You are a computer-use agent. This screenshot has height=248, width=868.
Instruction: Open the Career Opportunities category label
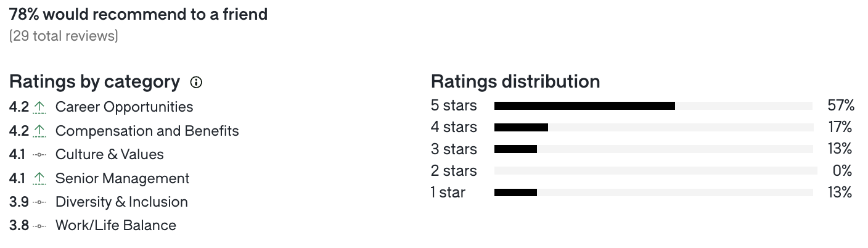point(124,107)
